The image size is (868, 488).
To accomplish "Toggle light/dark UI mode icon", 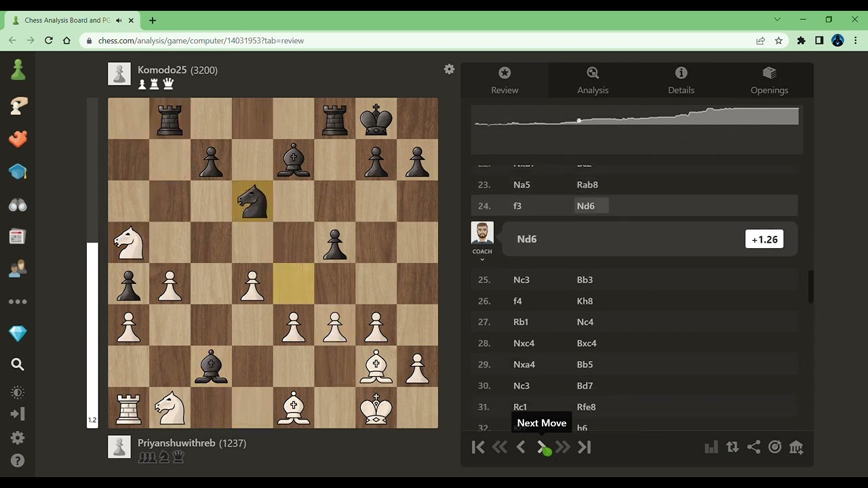I will (18, 392).
